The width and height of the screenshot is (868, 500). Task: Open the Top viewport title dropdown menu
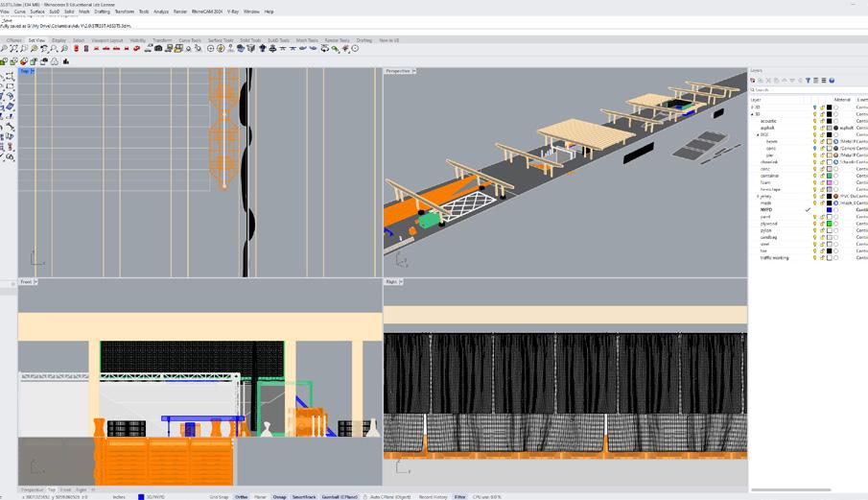pyautogui.click(x=33, y=71)
